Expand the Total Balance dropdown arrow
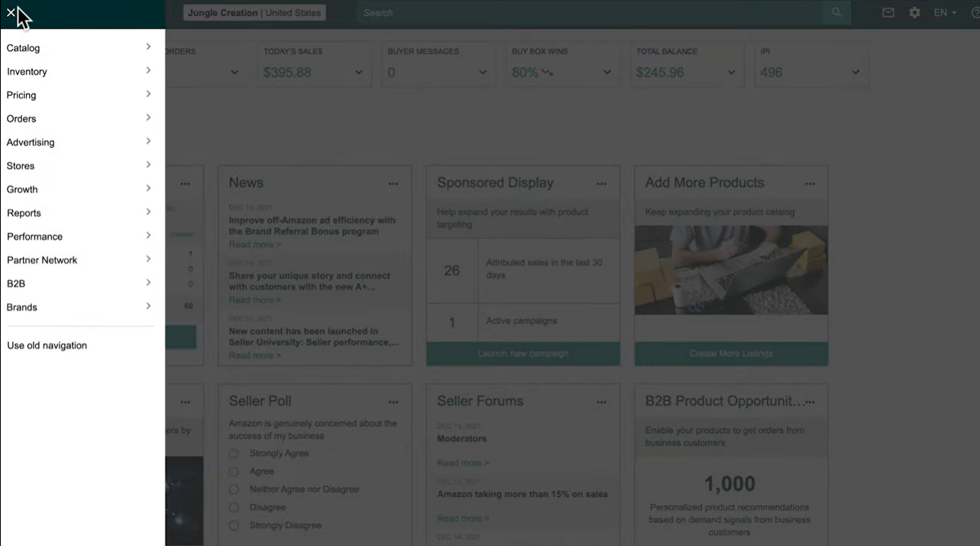Image resolution: width=980 pixels, height=546 pixels. tap(731, 73)
